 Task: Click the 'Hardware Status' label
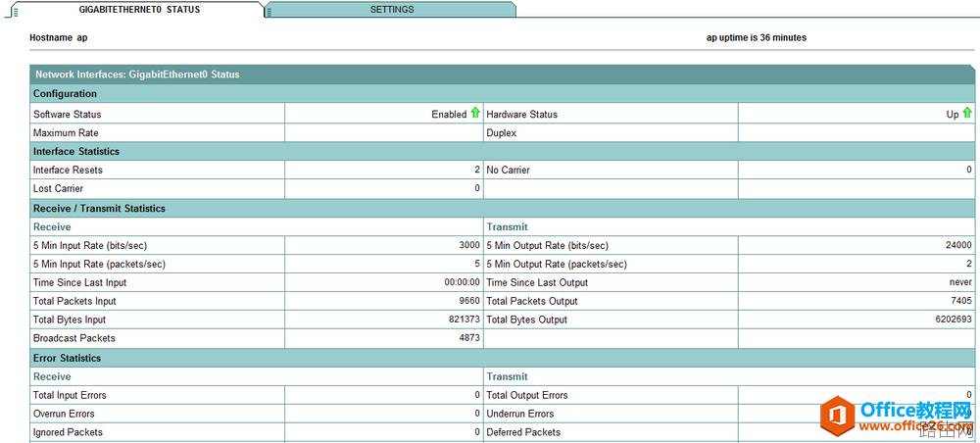[521, 115]
